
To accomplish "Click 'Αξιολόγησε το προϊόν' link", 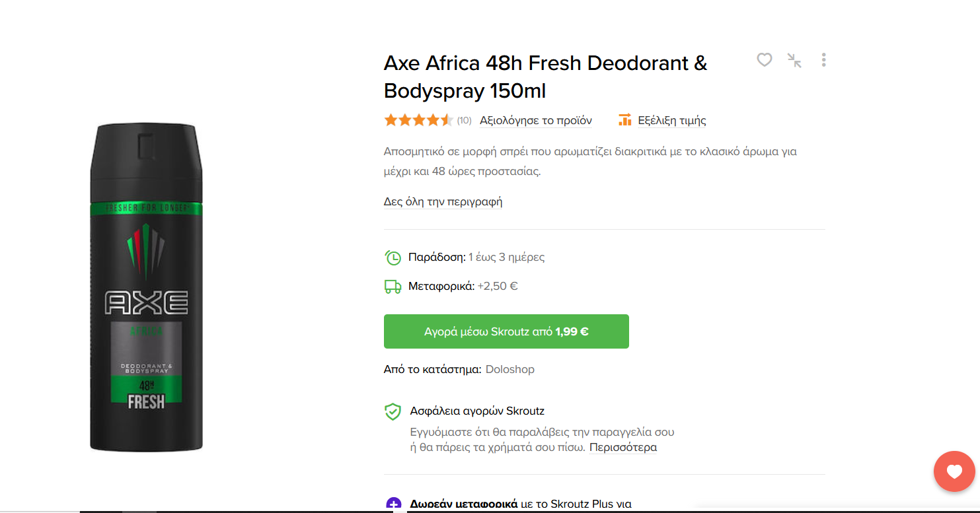I will [535, 120].
